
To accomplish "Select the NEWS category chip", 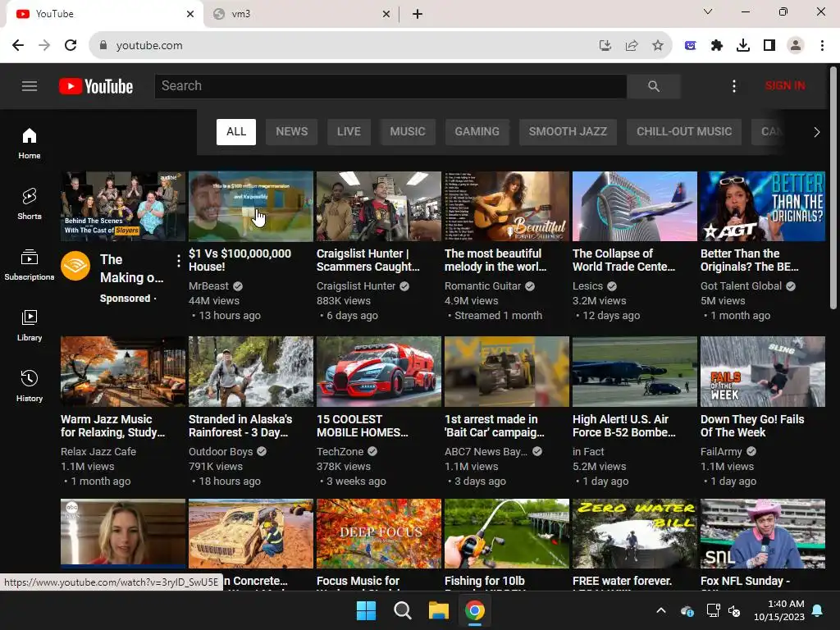I will click(292, 132).
